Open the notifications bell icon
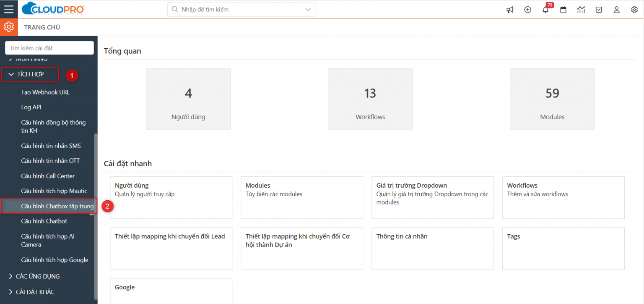Image resolution: width=644 pixels, height=304 pixels. click(x=545, y=10)
